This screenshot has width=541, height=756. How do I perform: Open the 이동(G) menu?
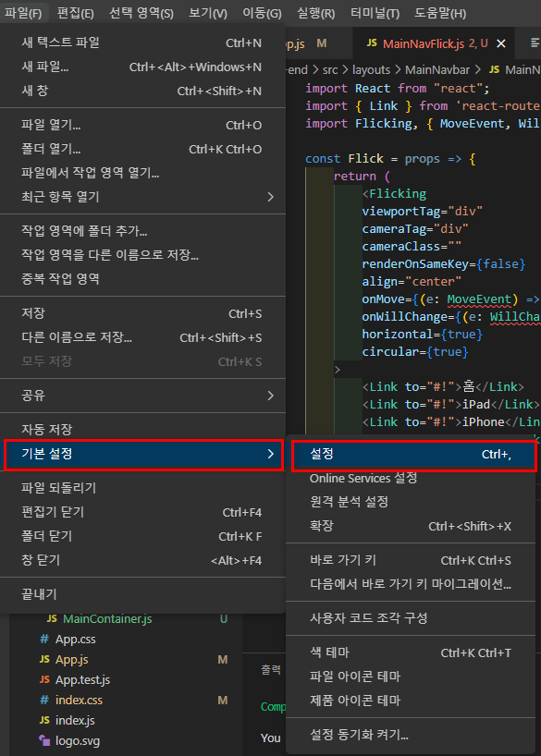coord(262,13)
